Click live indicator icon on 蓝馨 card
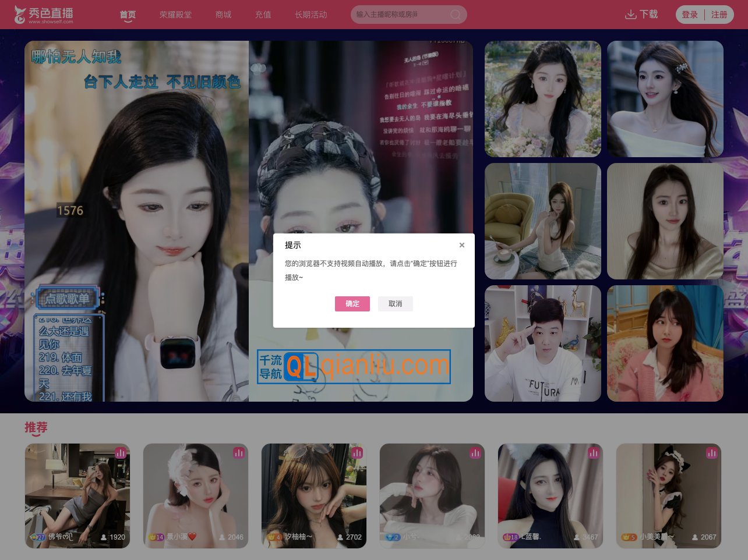Screen dimensions: 748x560 click(594, 453)
